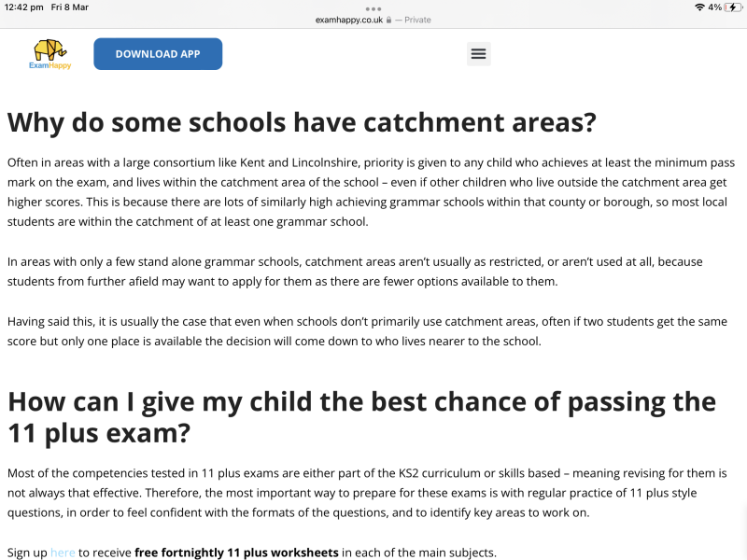Tap the battery charging icon
The image size is (747, 560).
pos(732,7)
